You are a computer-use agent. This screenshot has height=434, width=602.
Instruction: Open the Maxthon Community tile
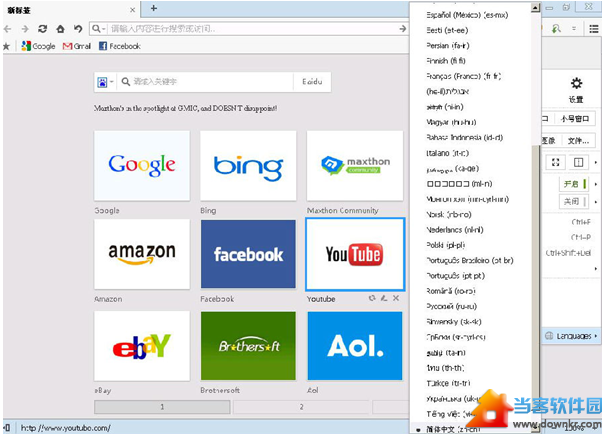(x=355, y=166)
